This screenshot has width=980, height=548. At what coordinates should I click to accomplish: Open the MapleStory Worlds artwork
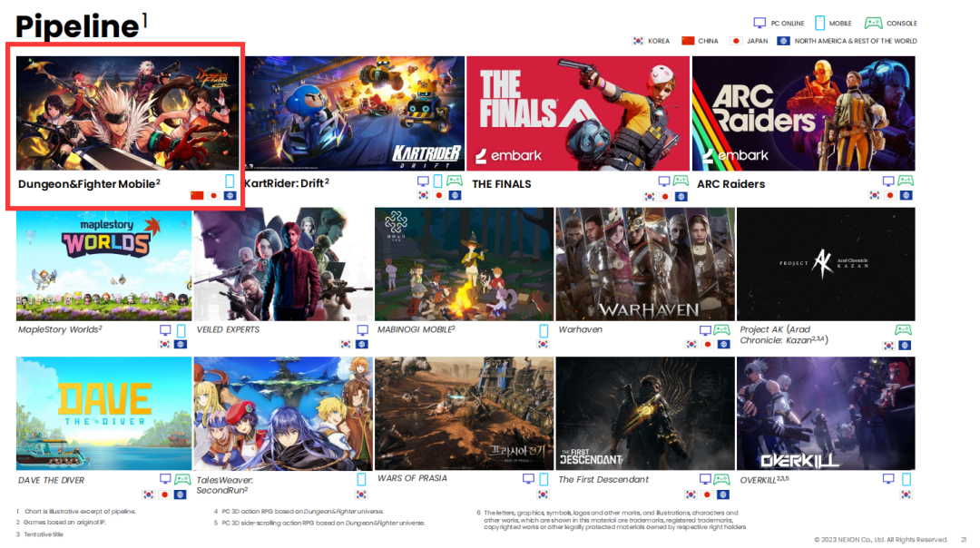click(103, 265)
